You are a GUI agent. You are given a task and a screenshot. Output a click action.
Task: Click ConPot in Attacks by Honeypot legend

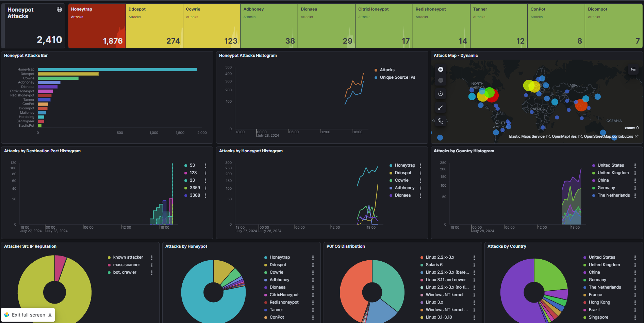[x=277, y=317]
